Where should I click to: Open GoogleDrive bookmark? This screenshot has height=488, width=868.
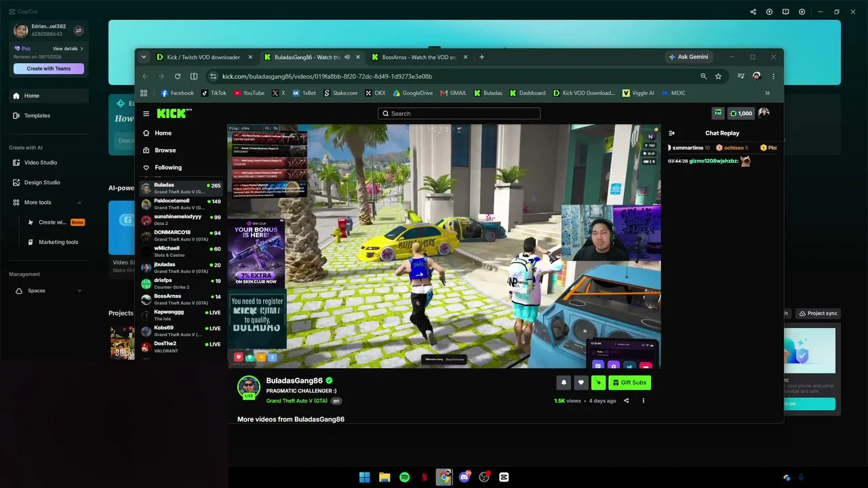tap(413, 93)
